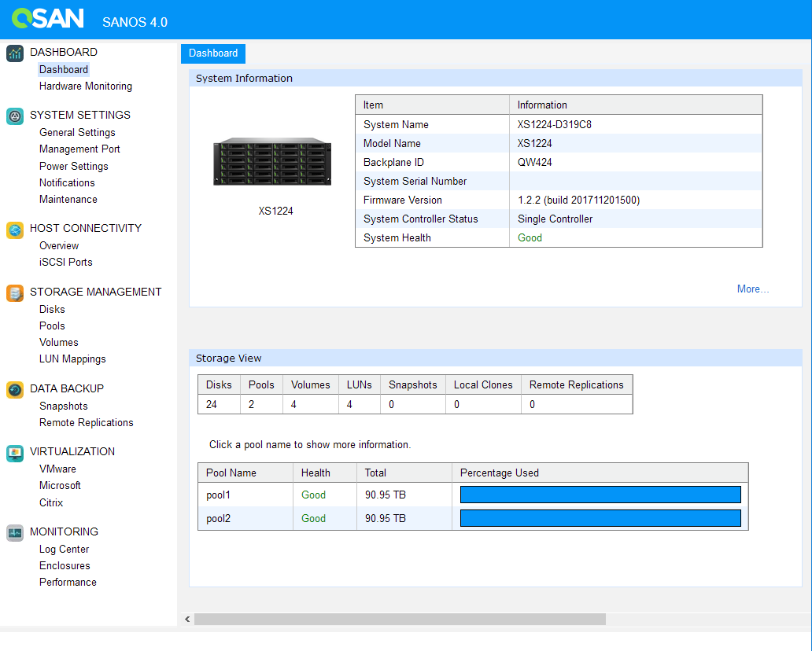Viewport: 812px width, 651px height.
Task: Open LUN Mappings page
Action: pyautogui.click(x=72, y=359)
